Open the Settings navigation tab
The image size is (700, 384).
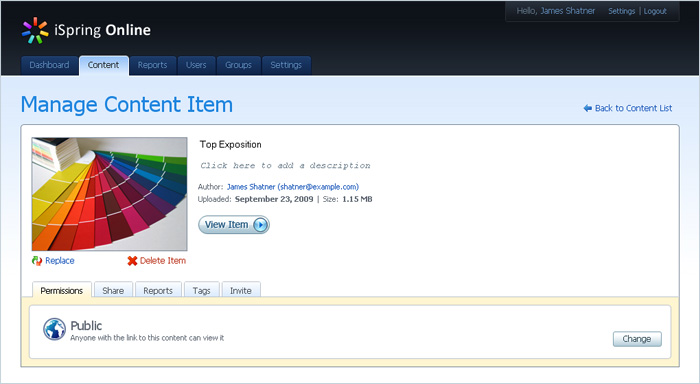[x=286, y=65]
